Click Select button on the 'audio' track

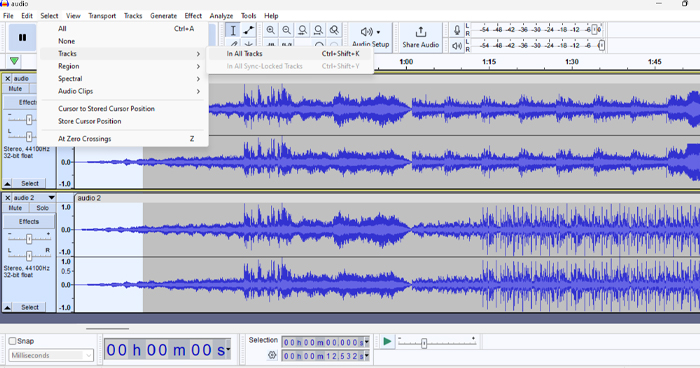[30, 184]
